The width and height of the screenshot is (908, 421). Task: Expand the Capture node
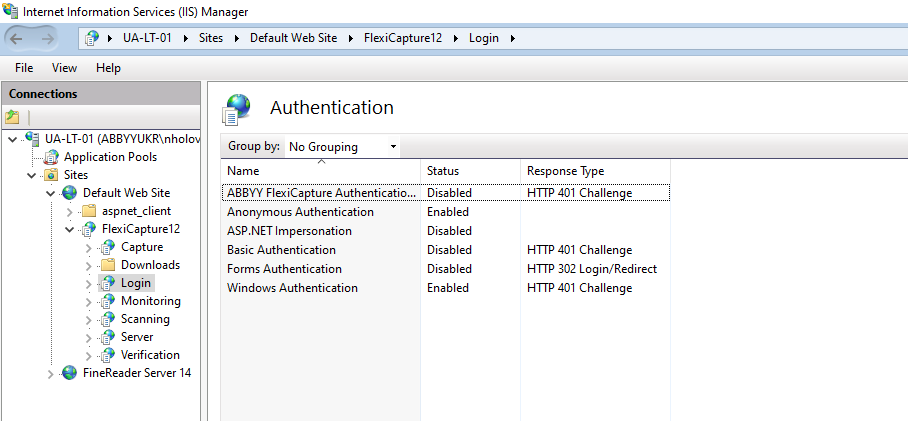pos(89,248)
